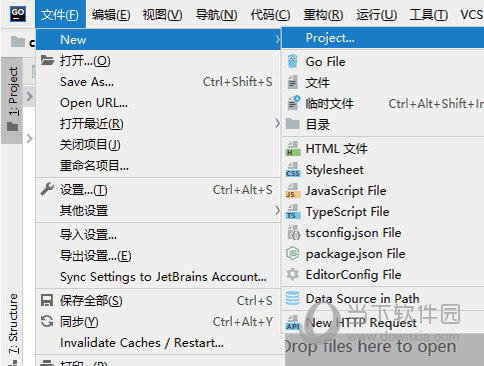
Task: Select New Project... entry
Action: click(x=383, y=38)
